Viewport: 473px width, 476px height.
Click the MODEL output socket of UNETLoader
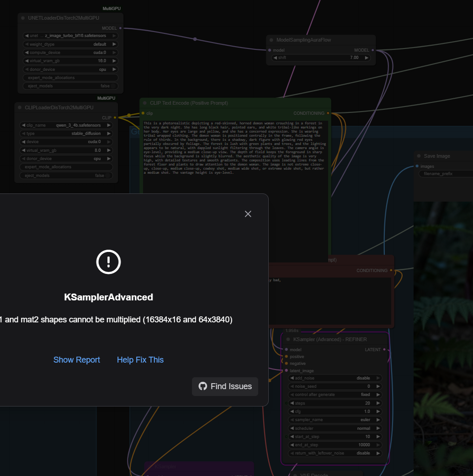[x=121, y=28]
